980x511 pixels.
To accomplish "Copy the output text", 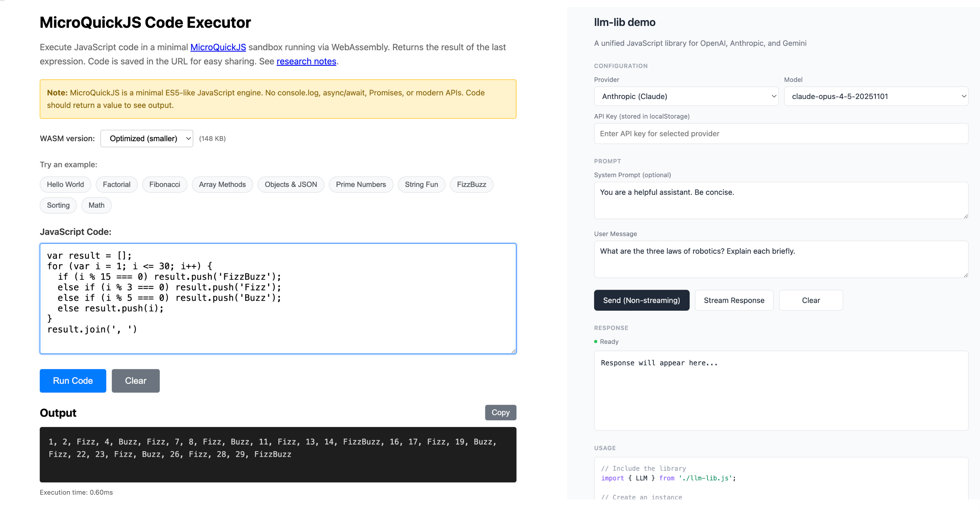I will (500, 412).
